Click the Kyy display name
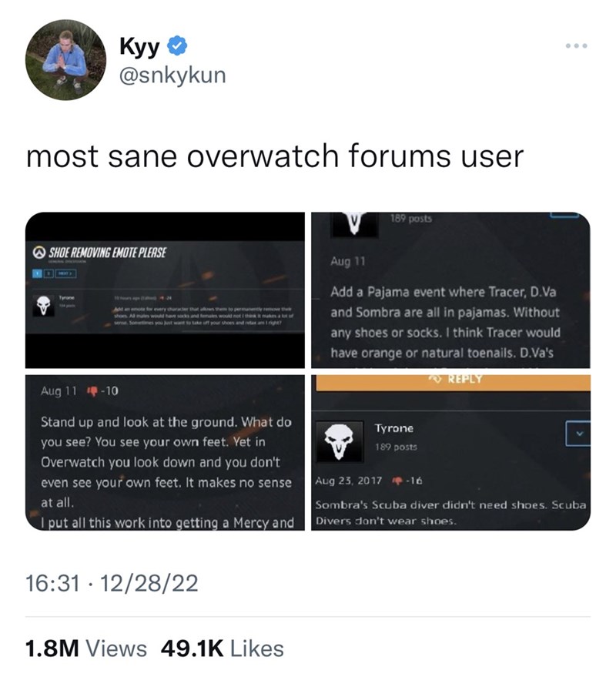 [x=140, y=46]
